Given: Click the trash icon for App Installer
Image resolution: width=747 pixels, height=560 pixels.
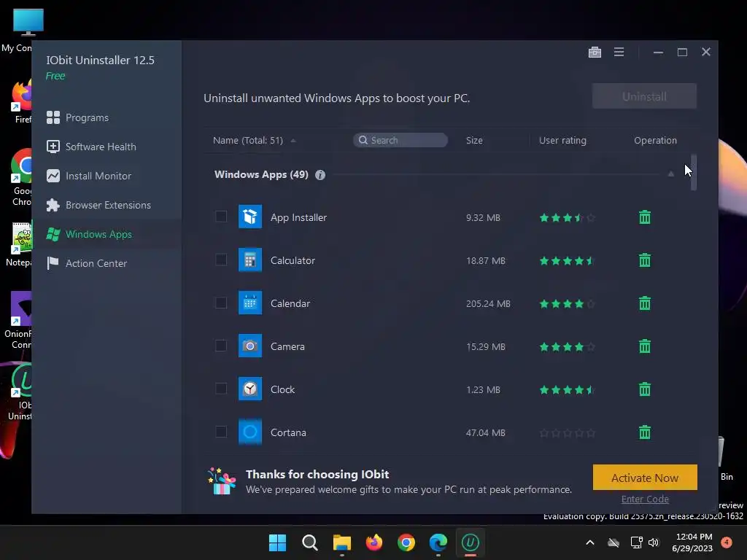Looking at the screenshot, I should point(645,217).
